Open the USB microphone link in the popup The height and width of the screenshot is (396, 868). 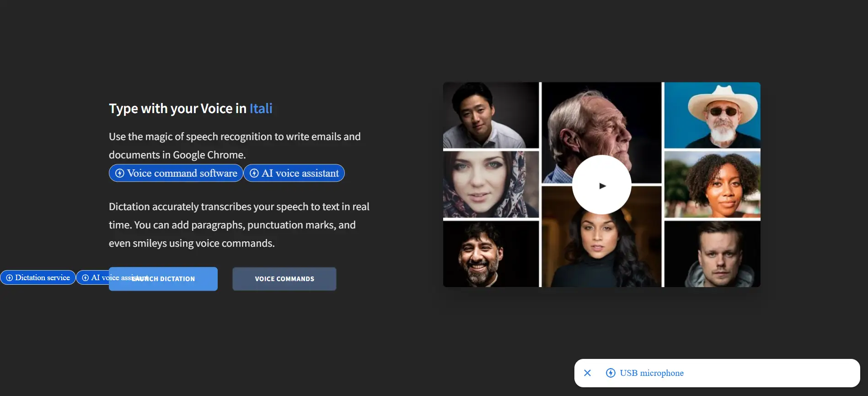652,373
